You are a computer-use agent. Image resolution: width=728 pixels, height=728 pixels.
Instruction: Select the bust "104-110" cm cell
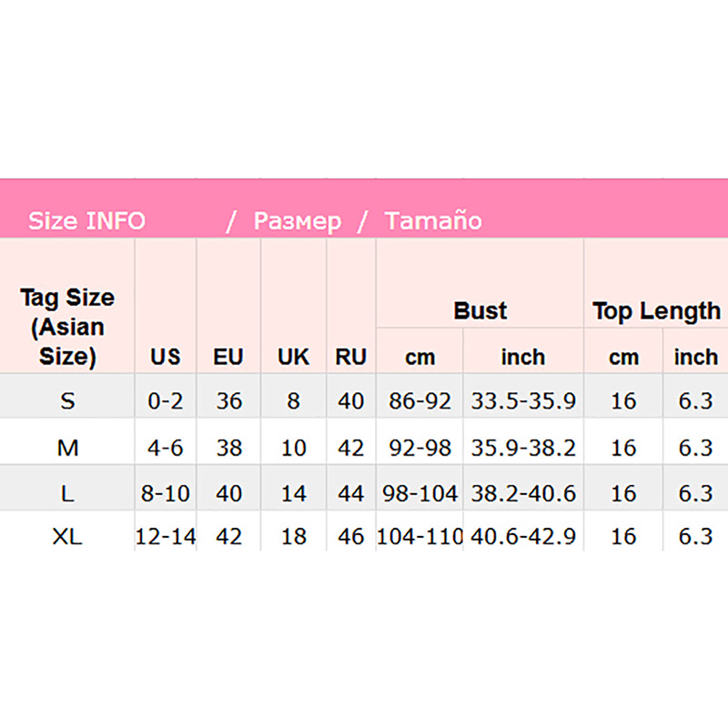click(x=420, y=537)
